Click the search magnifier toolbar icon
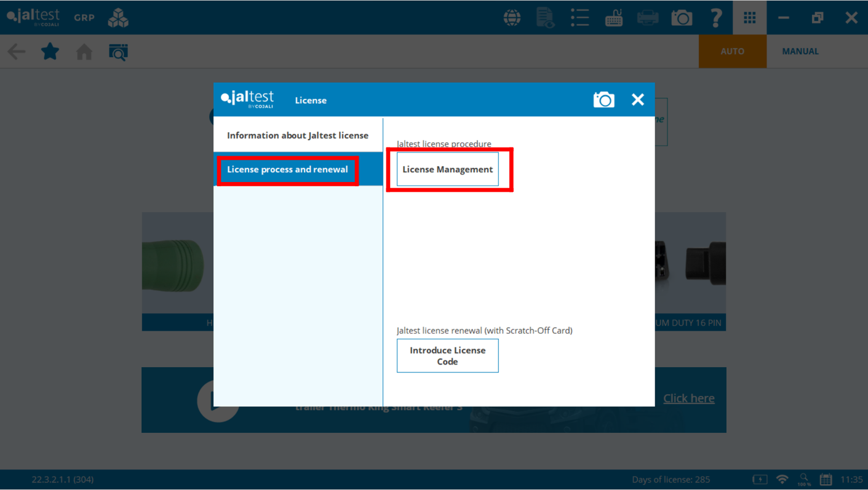 pyautogui.click(x=118, y=52)
